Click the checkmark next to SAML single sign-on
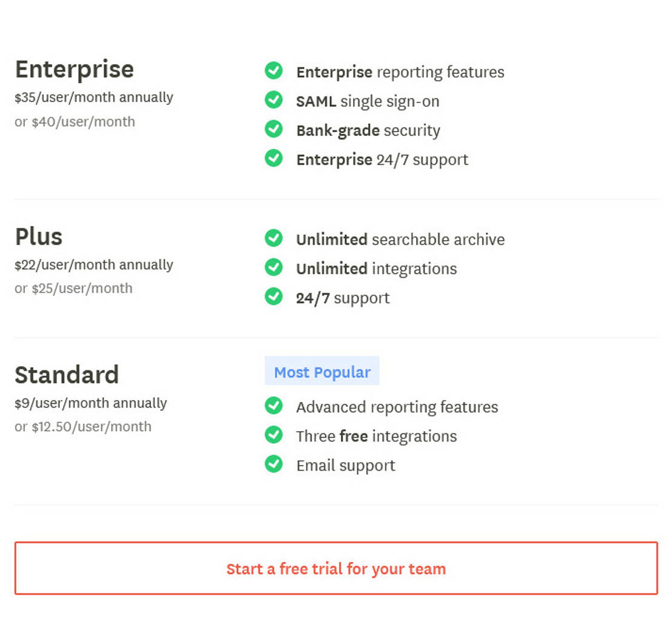 tap(274, 100)
